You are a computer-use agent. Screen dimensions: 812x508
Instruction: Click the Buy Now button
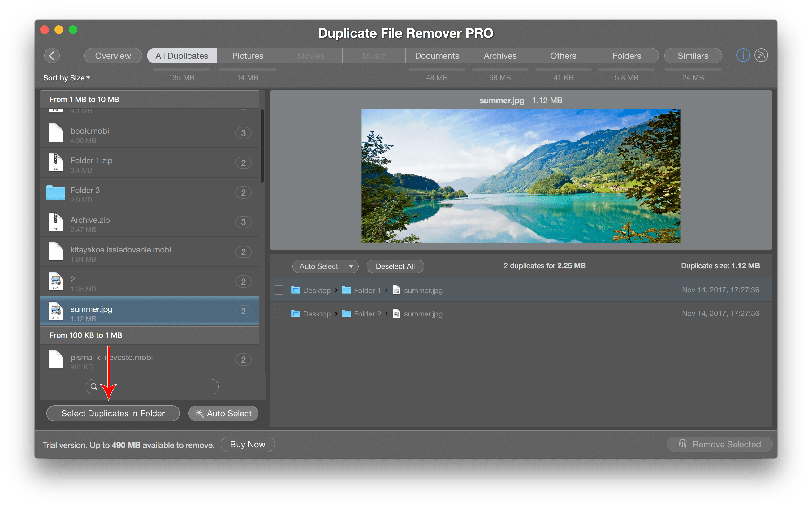pos(246,444)
